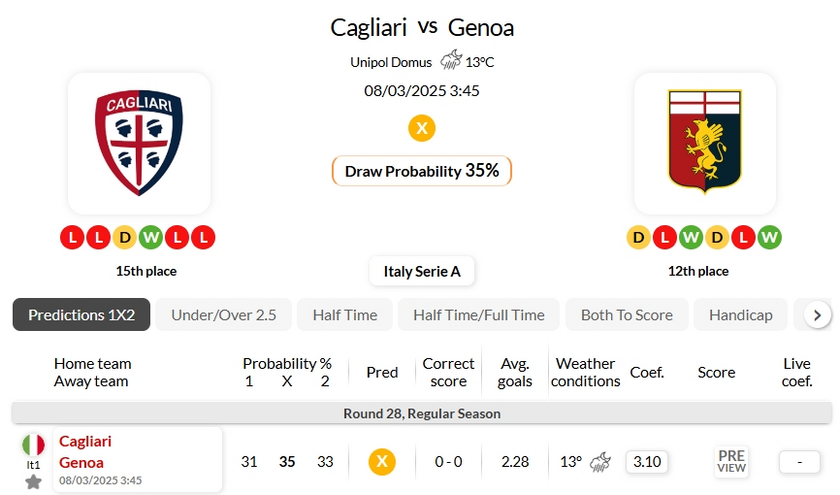Click the yellow X prediction in table row
The width and height of the screenshot is (840, 495).
382,461
